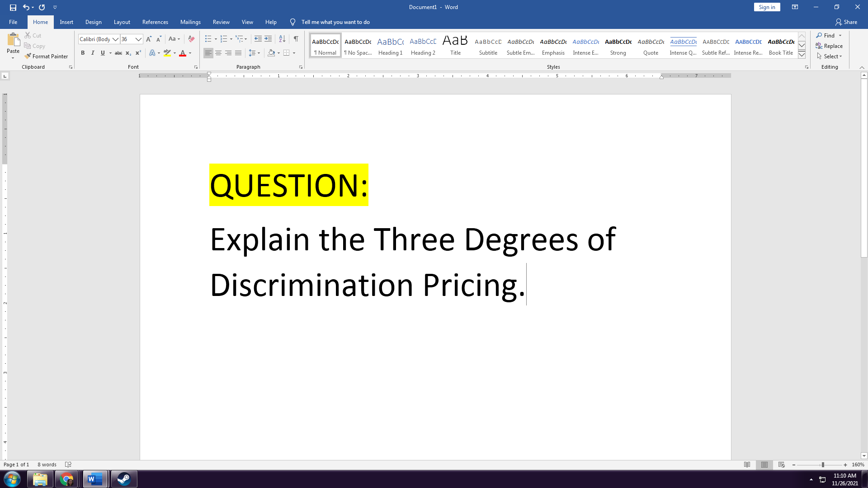Open the File menu

pyautogui.click(x=13, y=22)
